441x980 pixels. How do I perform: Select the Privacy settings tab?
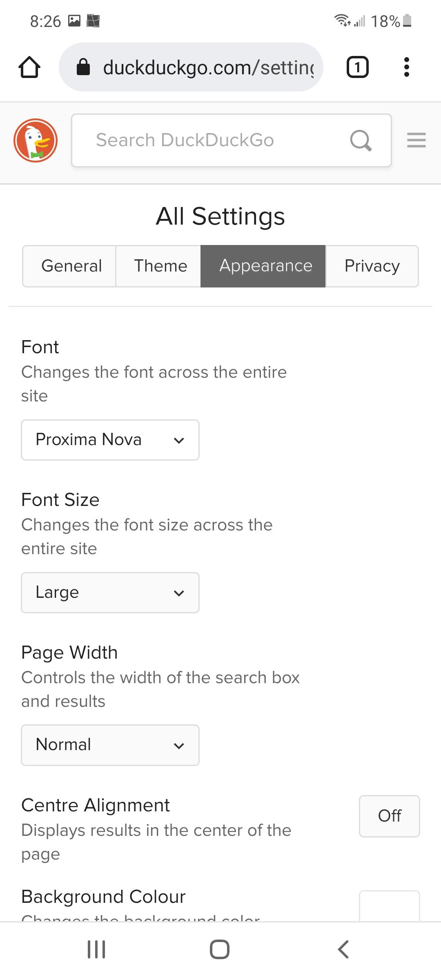372,266
